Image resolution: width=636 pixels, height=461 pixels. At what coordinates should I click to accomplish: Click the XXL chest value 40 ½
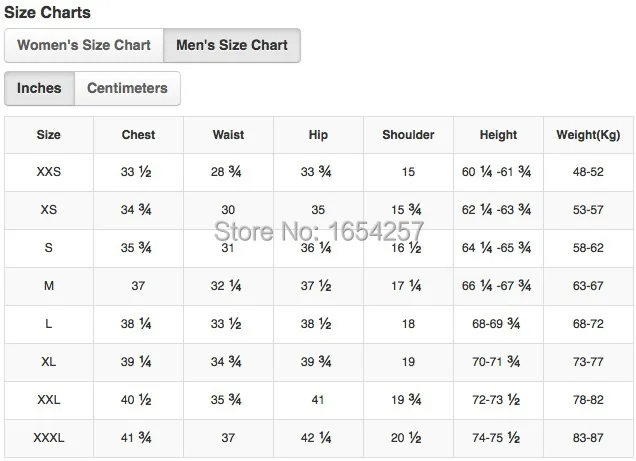click(x=136, y=400)
